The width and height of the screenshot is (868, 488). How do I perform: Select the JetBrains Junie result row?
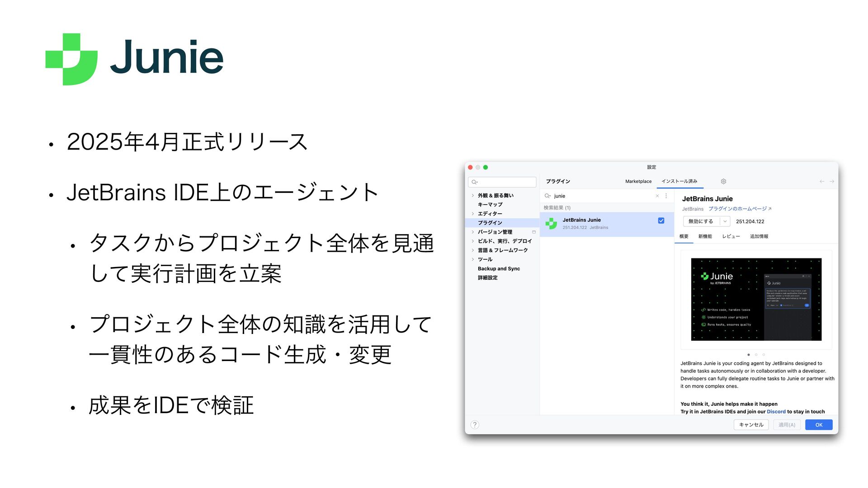[x=607, y=224]
